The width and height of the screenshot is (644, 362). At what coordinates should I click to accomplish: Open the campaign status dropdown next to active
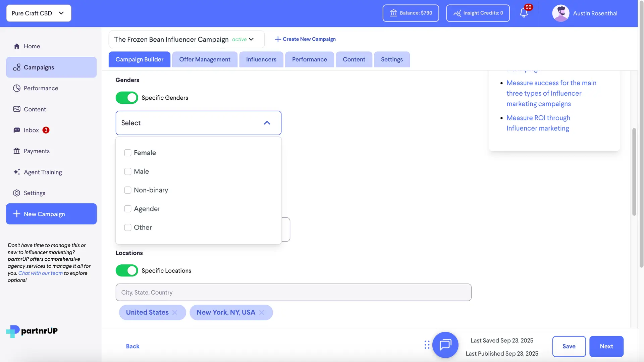251,39
